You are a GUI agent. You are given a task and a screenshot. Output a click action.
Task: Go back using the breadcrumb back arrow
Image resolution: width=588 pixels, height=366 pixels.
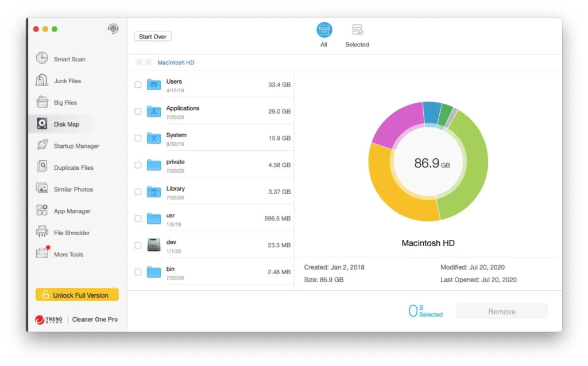pyautogui.click(x=140, y=62)
